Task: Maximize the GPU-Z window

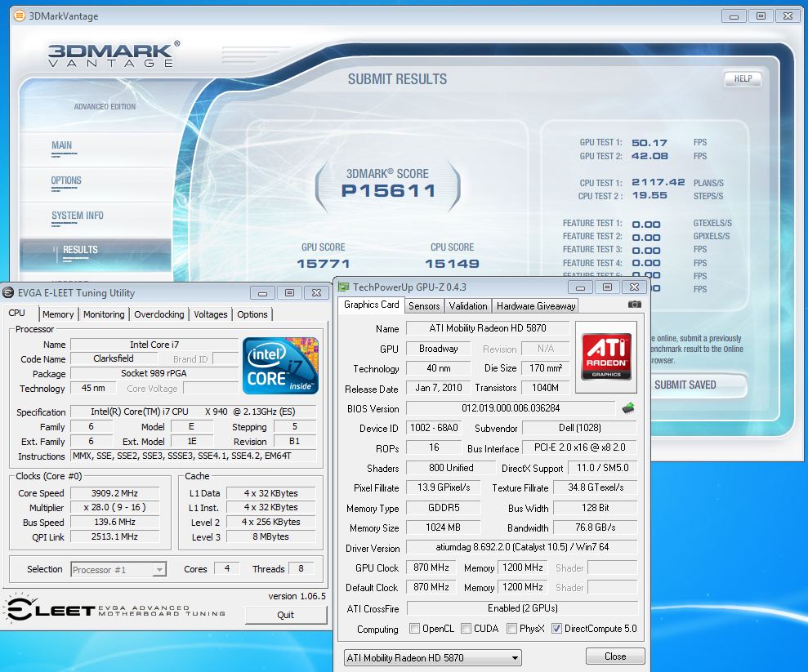Action: click(607, 287)
